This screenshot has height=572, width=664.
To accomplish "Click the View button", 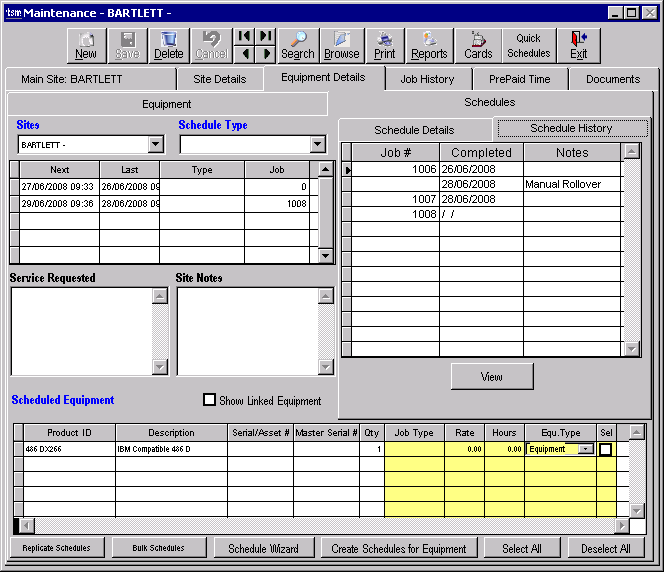I will click(491, 376).
